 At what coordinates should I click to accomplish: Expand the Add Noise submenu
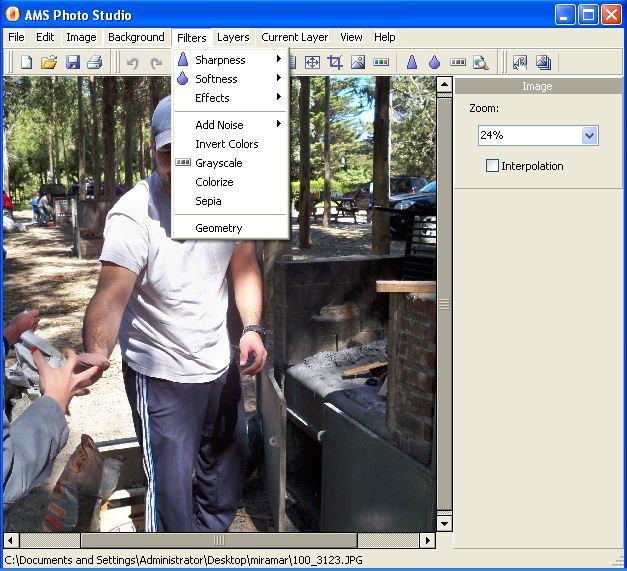pyautogui.click(x=232, y=125)
